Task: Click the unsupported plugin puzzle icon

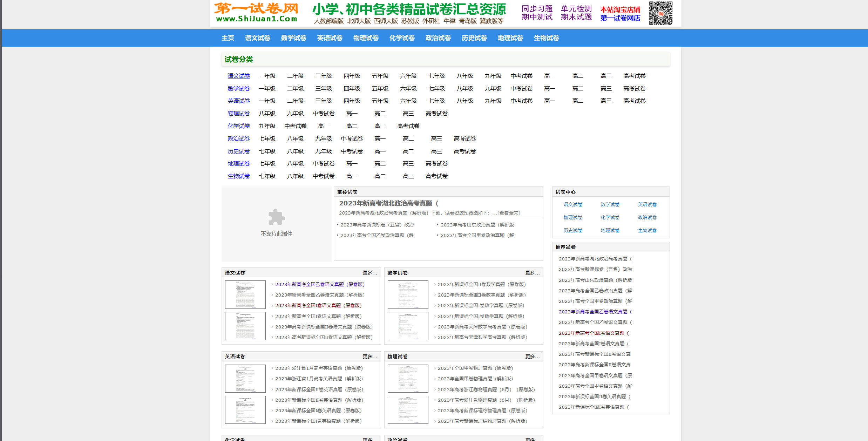Action: point(277,217)
